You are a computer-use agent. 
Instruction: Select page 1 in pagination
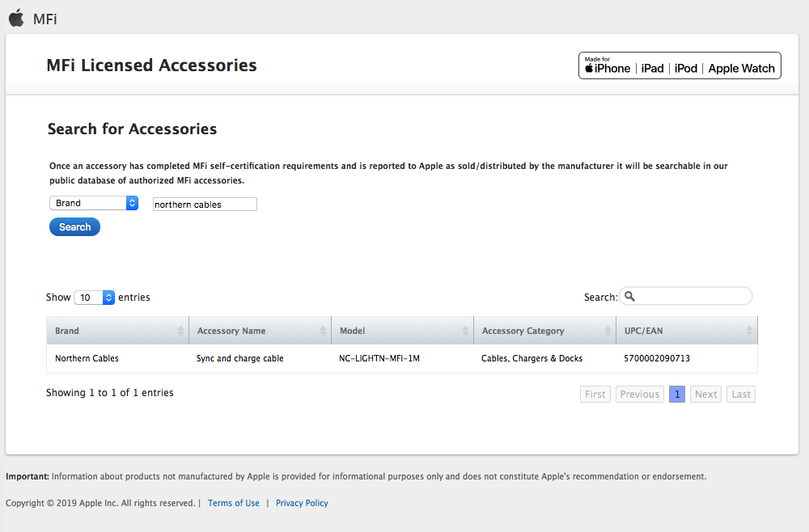(677, 395)
